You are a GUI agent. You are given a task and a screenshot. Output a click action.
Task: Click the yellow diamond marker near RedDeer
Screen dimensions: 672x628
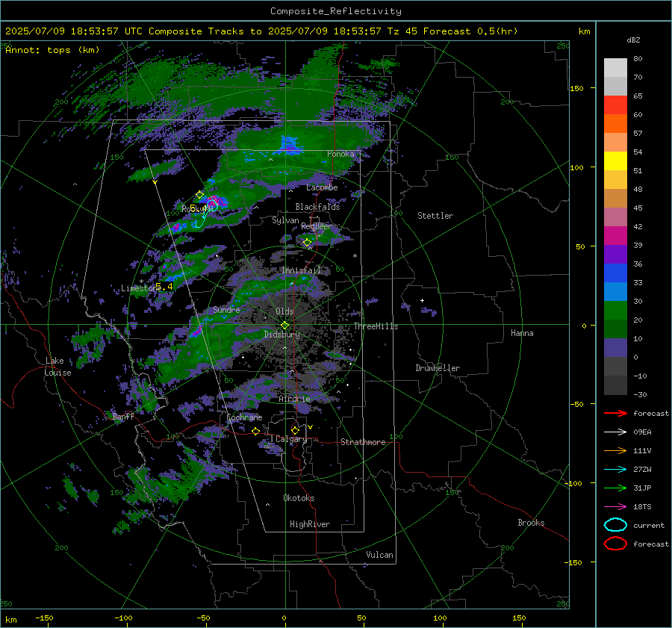pos(308,243)
